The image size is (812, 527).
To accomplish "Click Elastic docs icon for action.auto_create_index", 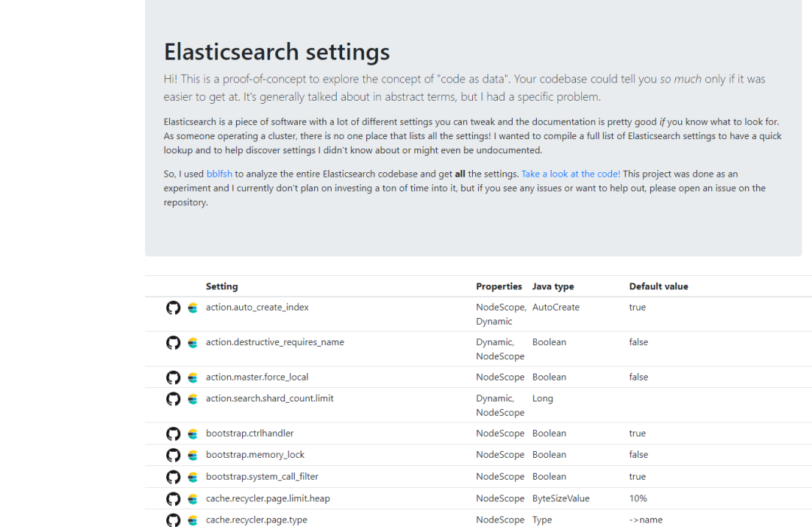I will [192, 308].
